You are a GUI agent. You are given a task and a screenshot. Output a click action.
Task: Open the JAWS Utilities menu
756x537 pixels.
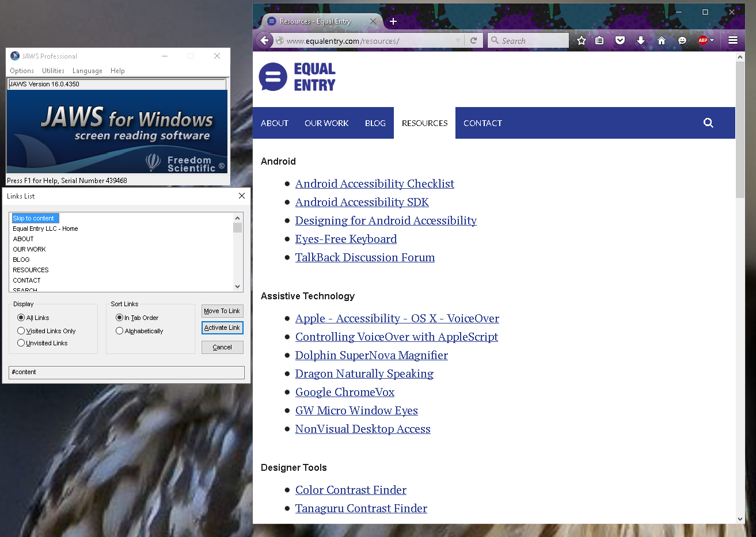pyautogui.click(x=53, y=71)
